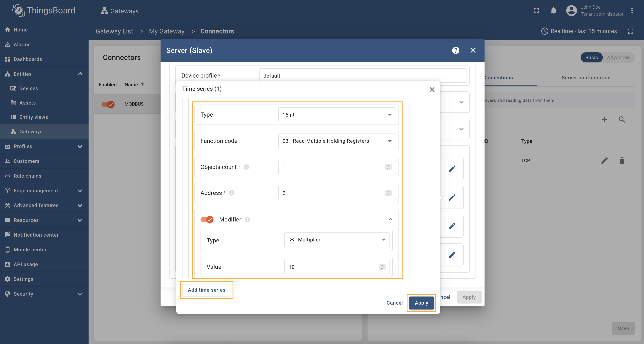
Task: Click the help question mark icon
Action: click(x=456, y=50)
